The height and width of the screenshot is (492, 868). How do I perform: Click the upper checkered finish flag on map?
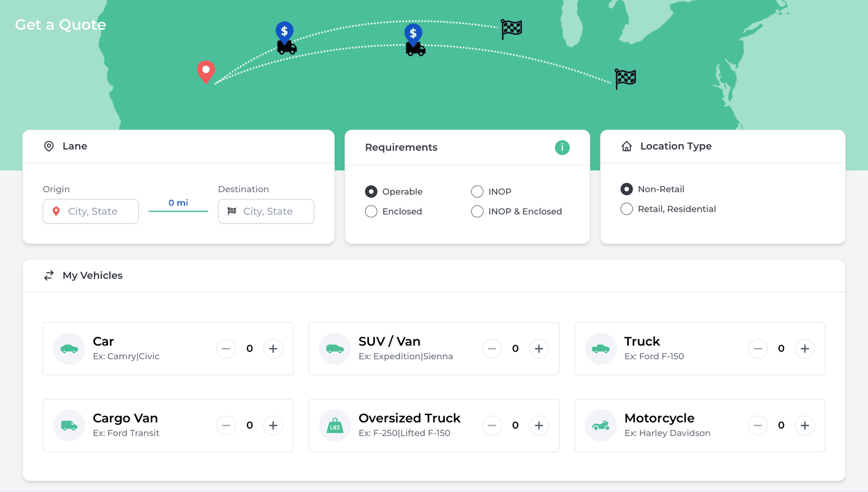pyautogui.click(x=511, y=29)
